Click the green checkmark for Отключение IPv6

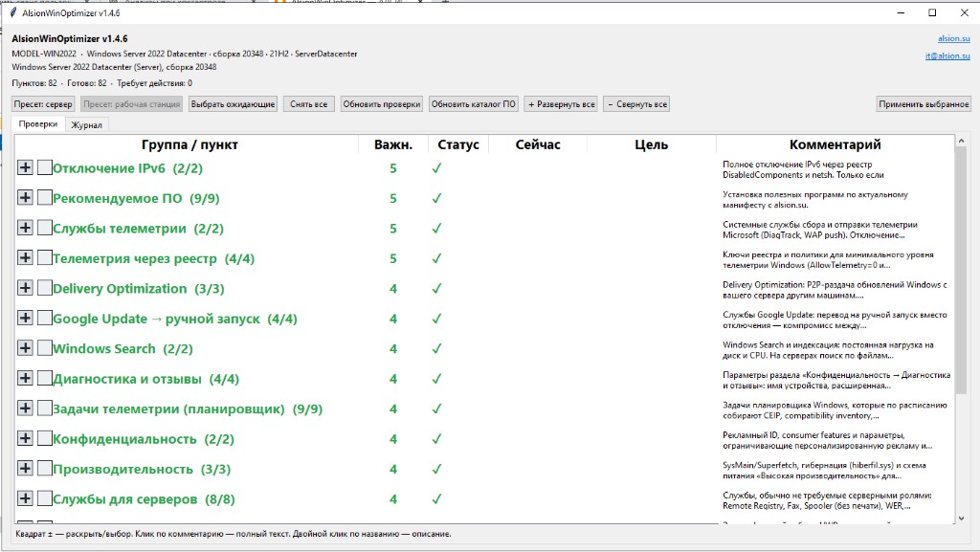436,168
